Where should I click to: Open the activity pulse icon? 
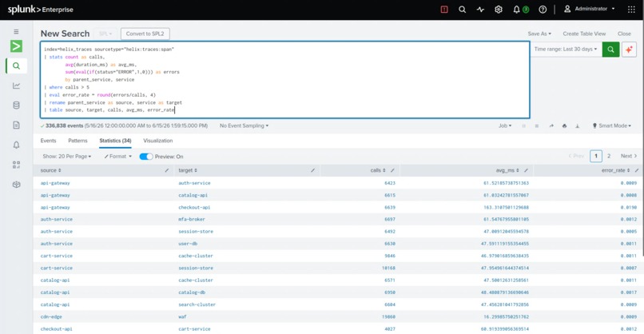tap(480, 10)
